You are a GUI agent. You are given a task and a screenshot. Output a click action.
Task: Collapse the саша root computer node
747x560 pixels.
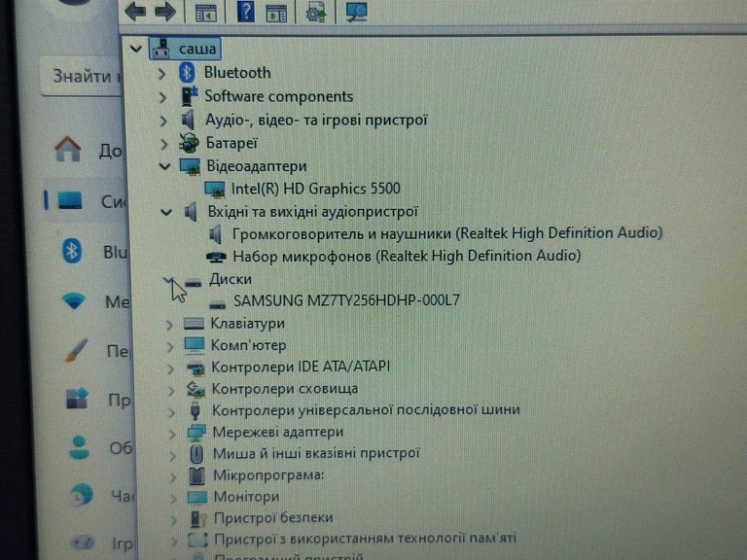point(136,49)
